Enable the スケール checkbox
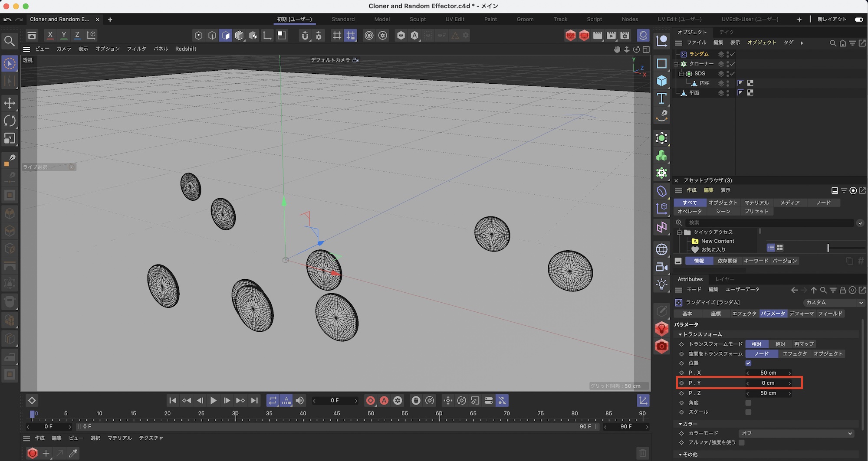868x461 pixels. click(x=748, y=412)
